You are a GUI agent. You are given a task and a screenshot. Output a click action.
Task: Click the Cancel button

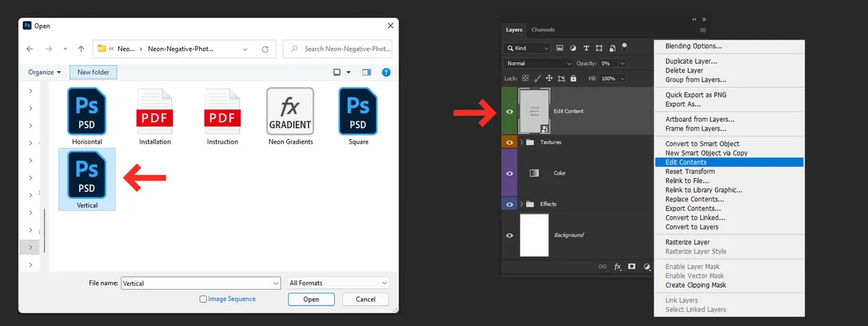click(x=365, y=299)
